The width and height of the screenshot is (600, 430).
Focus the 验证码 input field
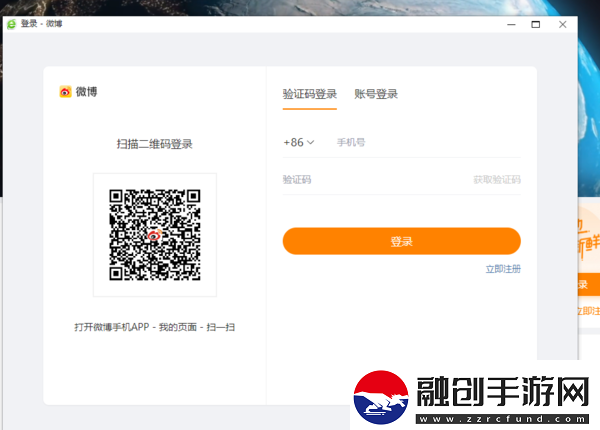(x=375, y=179)
